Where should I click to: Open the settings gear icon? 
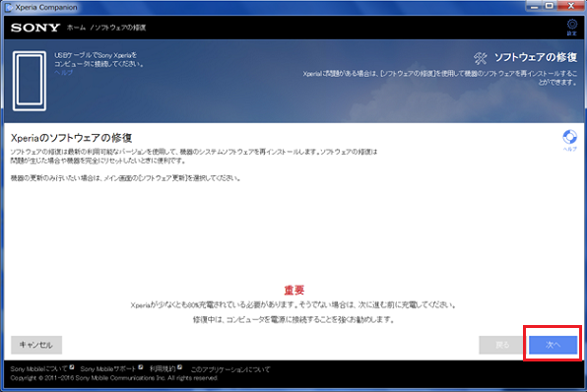(x=571, y=25)
